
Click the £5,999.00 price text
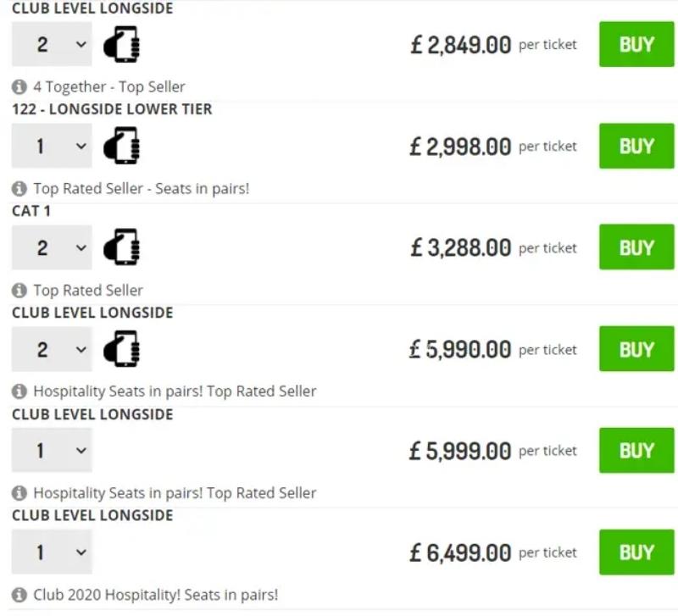[460, 451]
